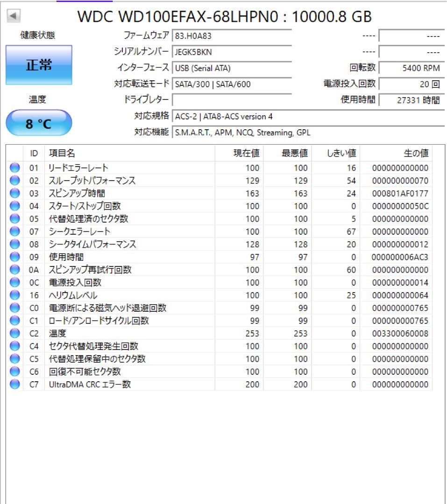Click the empty ドライブレター field
The height and width of the screenshot is (504, 447).
pos(232,100)
